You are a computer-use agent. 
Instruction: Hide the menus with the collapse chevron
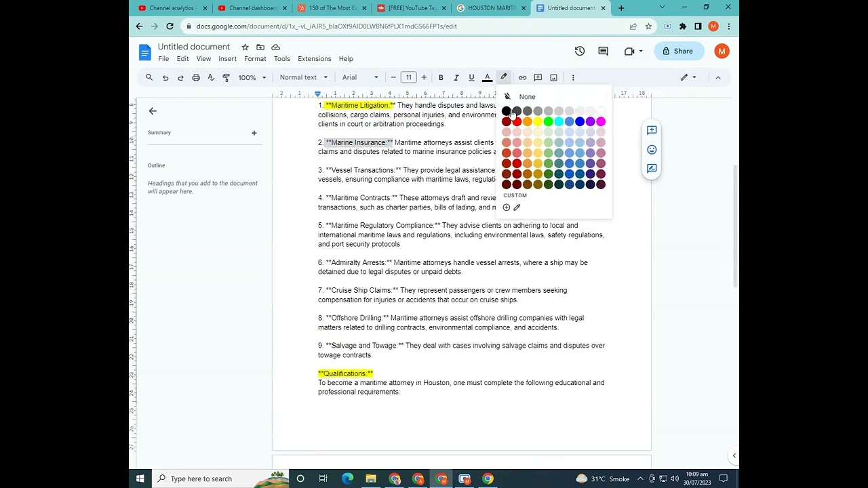[718, 77]
